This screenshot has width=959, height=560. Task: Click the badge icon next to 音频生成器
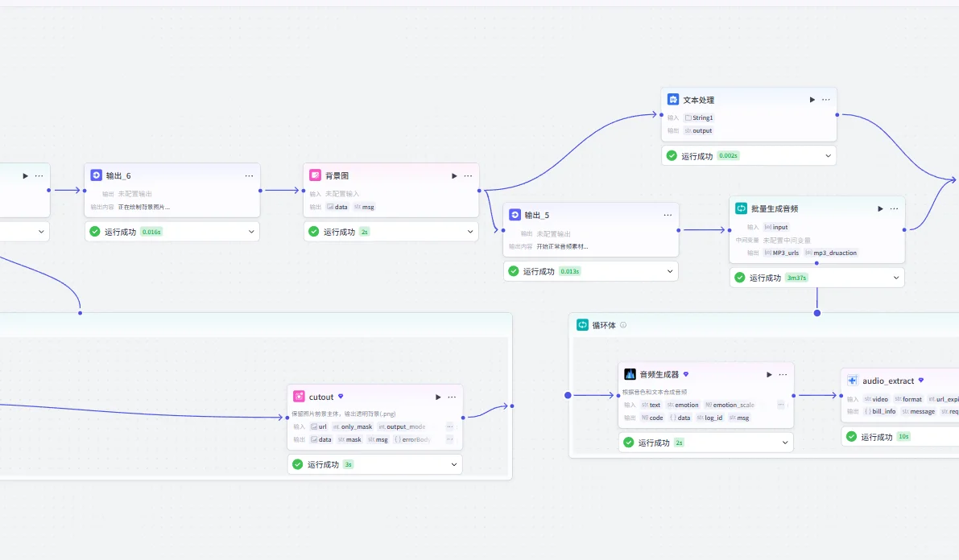[x=686, y=374]
